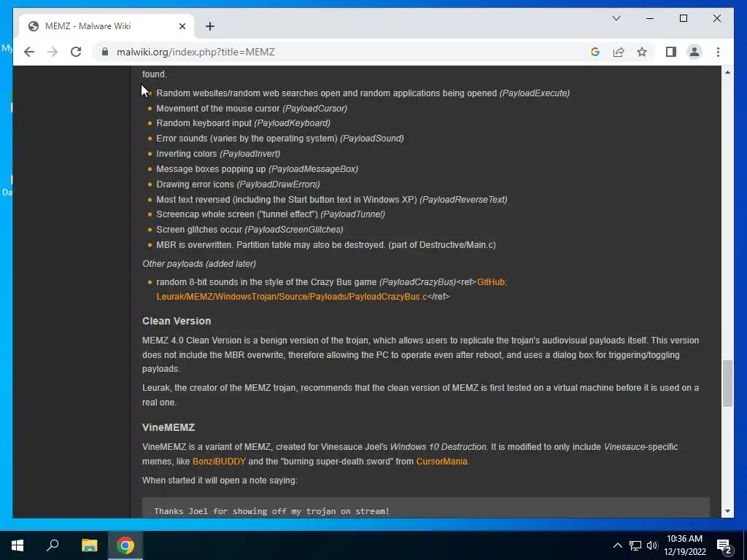Screen dimensions: 747x560
Task: Click 'Error sounds' list item
Action: coord(279,138)
